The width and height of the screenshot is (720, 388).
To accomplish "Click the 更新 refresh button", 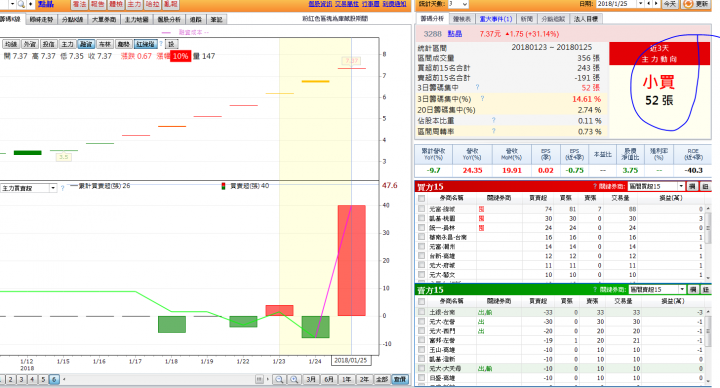I will click(696, 4).
